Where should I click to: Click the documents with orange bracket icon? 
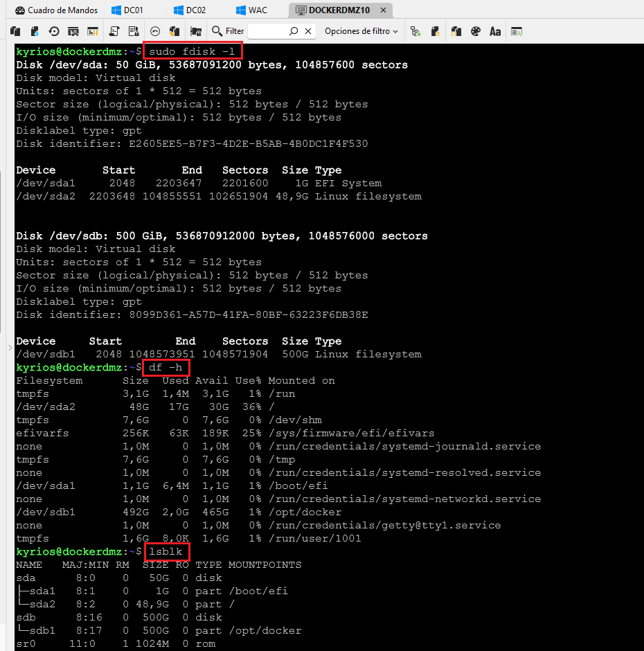(456, 31)
